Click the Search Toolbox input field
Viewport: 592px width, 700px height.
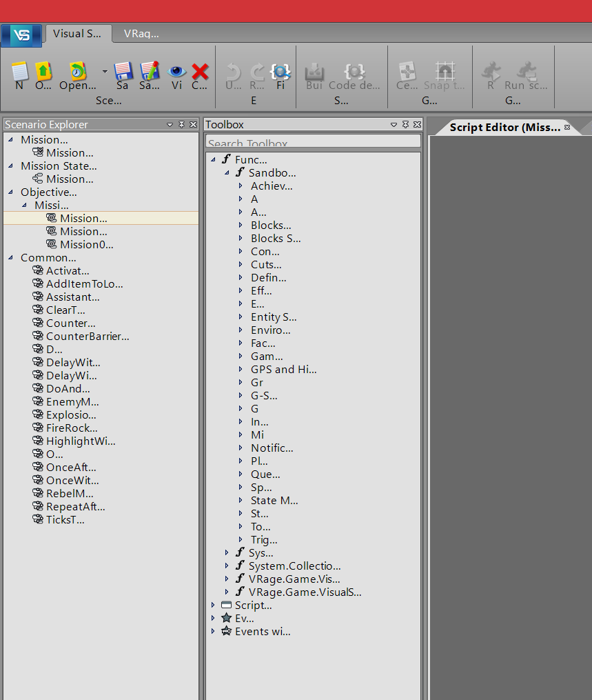(x=313, y=143)
